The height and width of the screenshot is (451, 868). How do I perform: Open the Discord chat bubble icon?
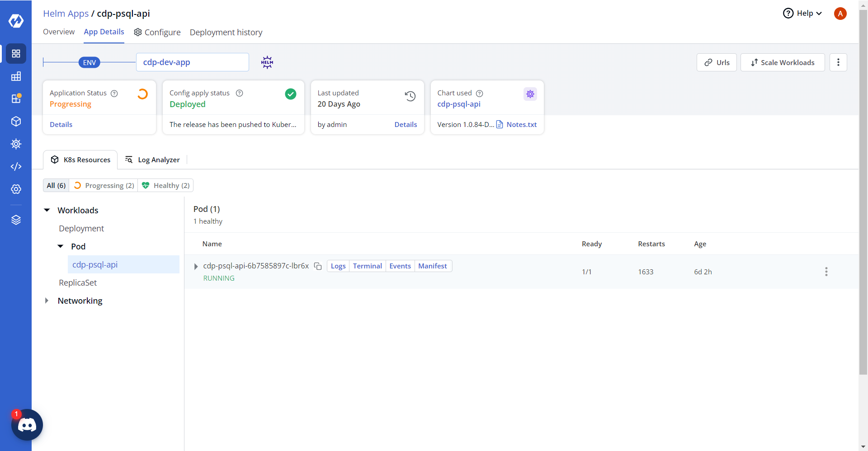[27, 425]
